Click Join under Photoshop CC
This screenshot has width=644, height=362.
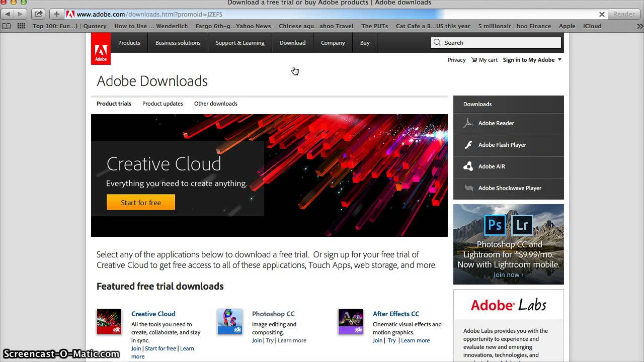(x=257, y=340)
